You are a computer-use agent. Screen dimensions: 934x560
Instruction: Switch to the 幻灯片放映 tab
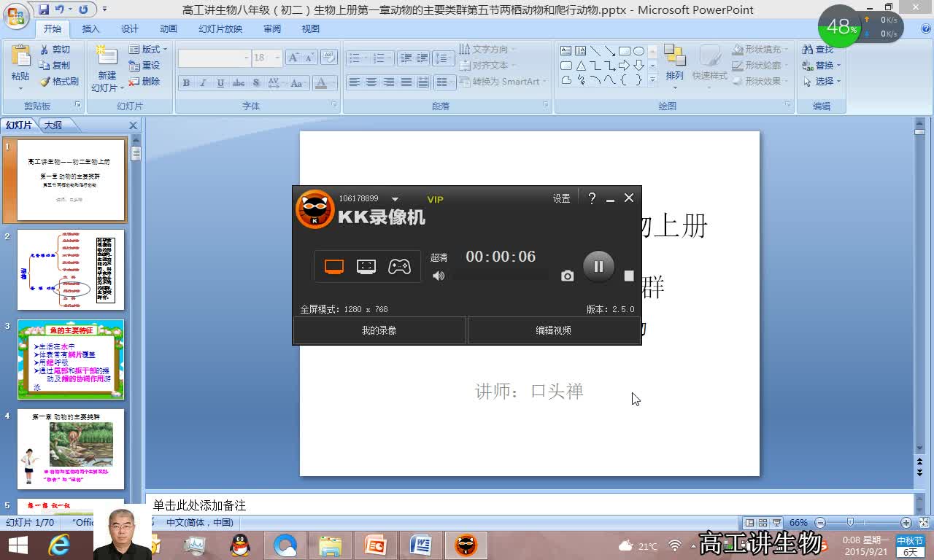(220, 29)
